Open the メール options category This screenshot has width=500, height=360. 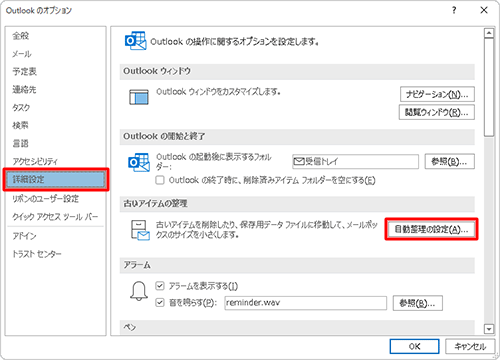pos(22,54)
